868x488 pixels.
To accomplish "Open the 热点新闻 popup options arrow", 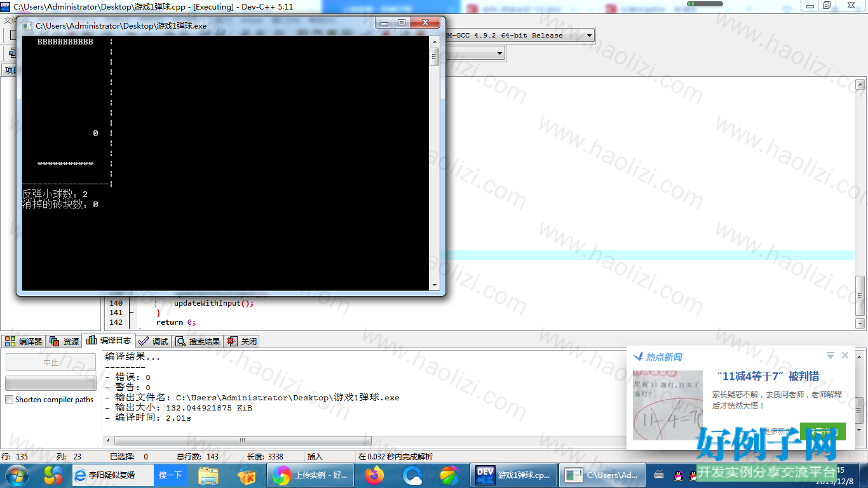I will [831, 355].
